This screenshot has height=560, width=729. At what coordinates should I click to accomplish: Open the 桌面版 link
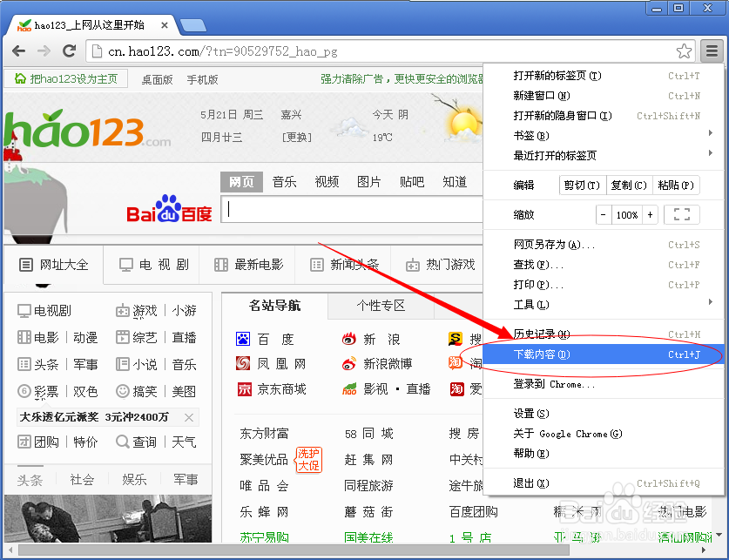click(x=157, y=79)
